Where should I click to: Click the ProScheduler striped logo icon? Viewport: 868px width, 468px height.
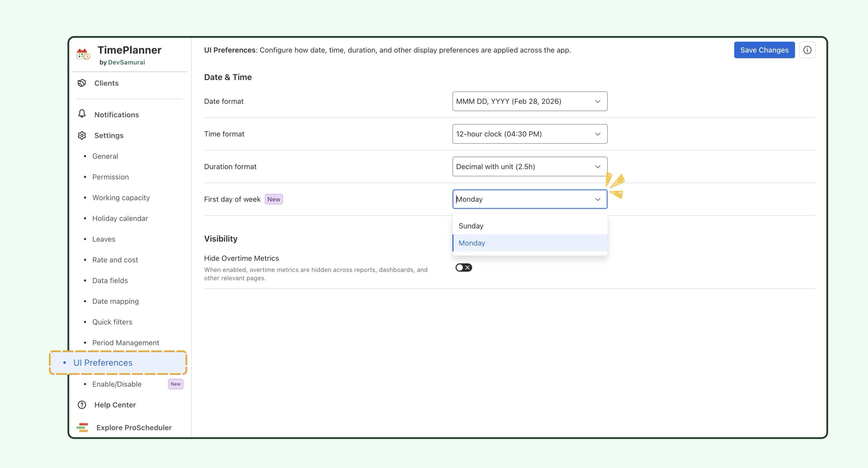pyautogui.click(x=82, y=427)
